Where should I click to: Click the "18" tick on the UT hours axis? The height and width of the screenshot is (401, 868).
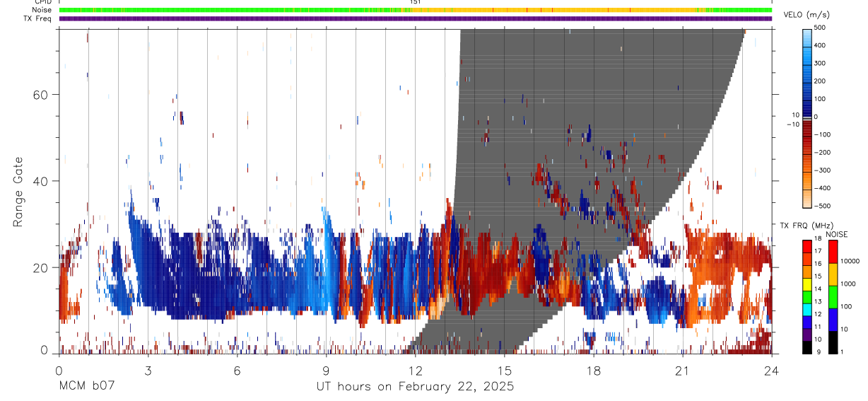point(594,370)
